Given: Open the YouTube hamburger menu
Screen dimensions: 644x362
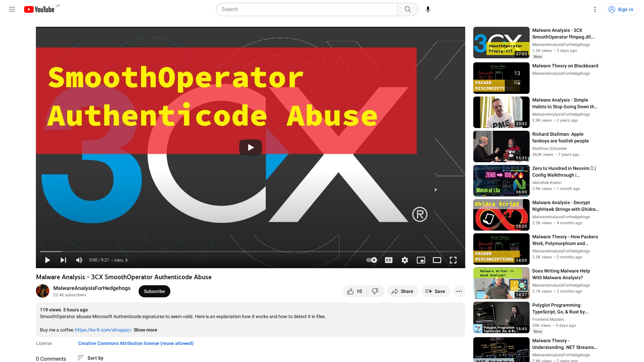Looking at the screenshot, I should click(12, 9).
